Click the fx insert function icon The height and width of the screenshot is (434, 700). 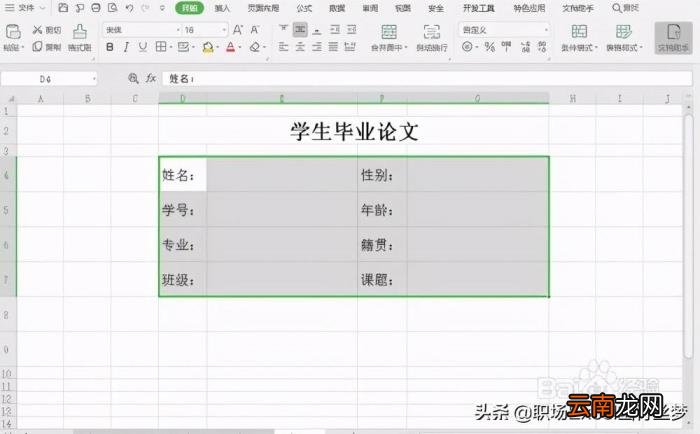click(151, 79)
